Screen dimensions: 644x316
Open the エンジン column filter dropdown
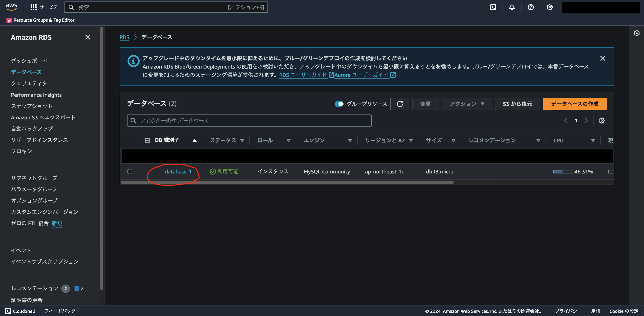[x=350, y=140]
